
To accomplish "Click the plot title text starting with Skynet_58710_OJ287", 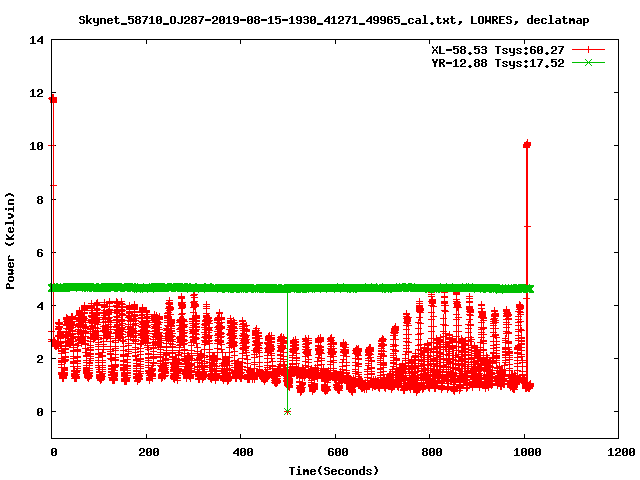I will coord(333,20).
